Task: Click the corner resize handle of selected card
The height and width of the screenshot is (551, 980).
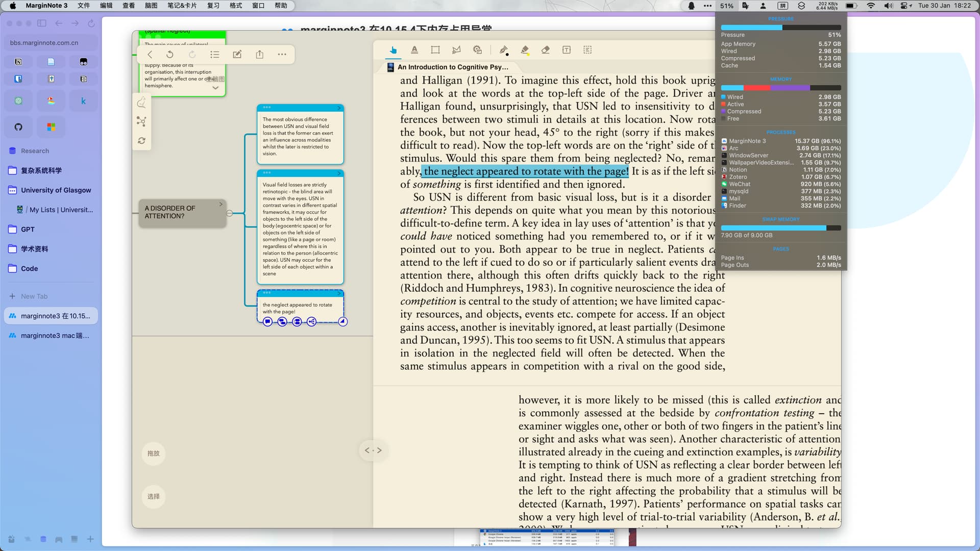Action: (343, 322)
